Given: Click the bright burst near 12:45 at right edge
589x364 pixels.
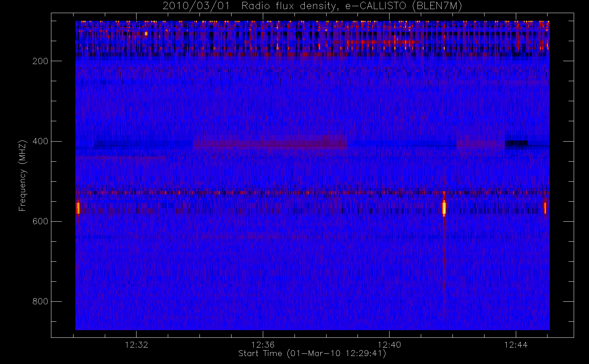Looking at the screenshot, I should [545, 208].
